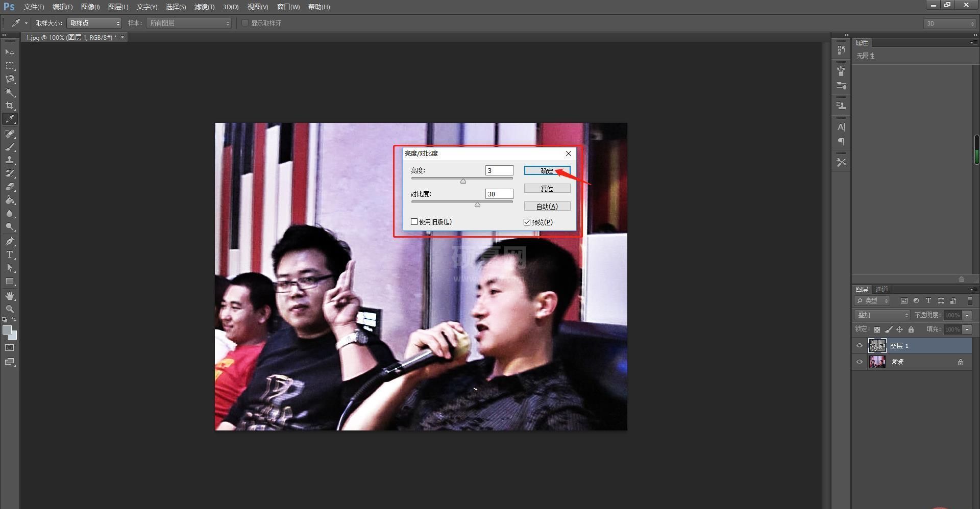Click the 确定 button
The image size is (980, 509).
547,171
